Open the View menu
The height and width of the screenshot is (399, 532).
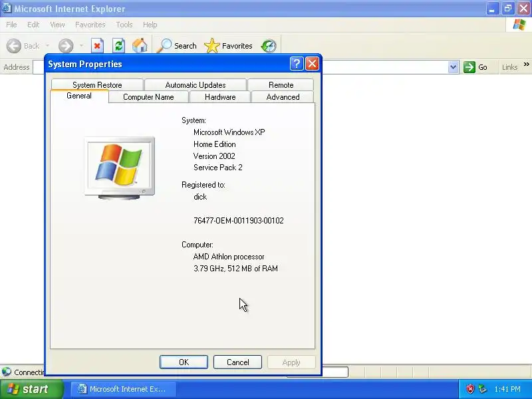[57, 25]
